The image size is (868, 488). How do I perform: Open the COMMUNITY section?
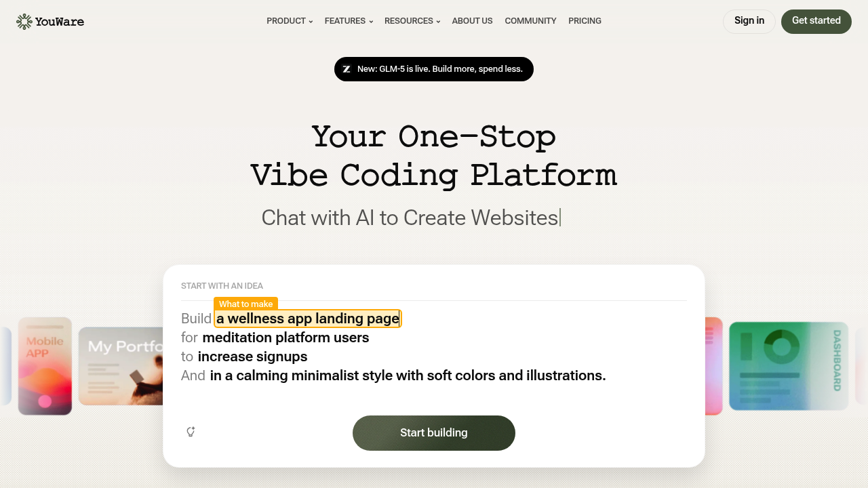coord(530,21)
